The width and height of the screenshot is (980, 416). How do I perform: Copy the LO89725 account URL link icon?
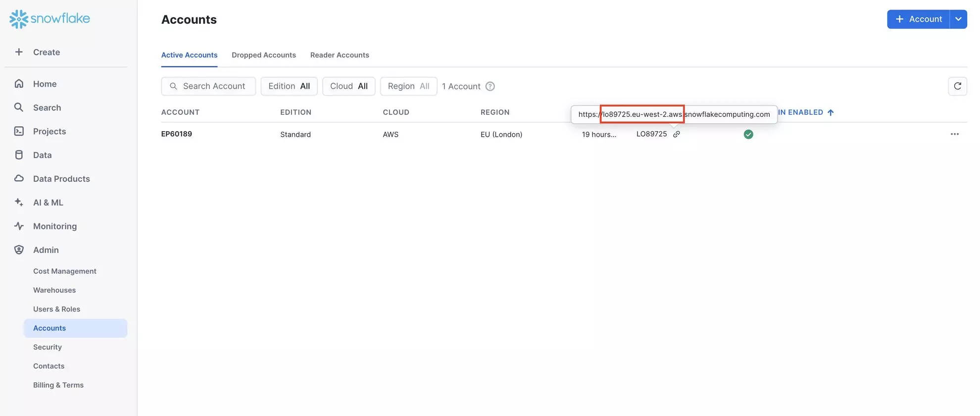(x=677, y=134)
